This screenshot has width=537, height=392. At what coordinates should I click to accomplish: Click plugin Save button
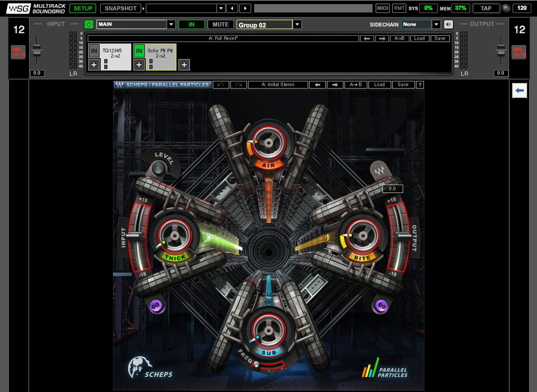tap(403, 84)
